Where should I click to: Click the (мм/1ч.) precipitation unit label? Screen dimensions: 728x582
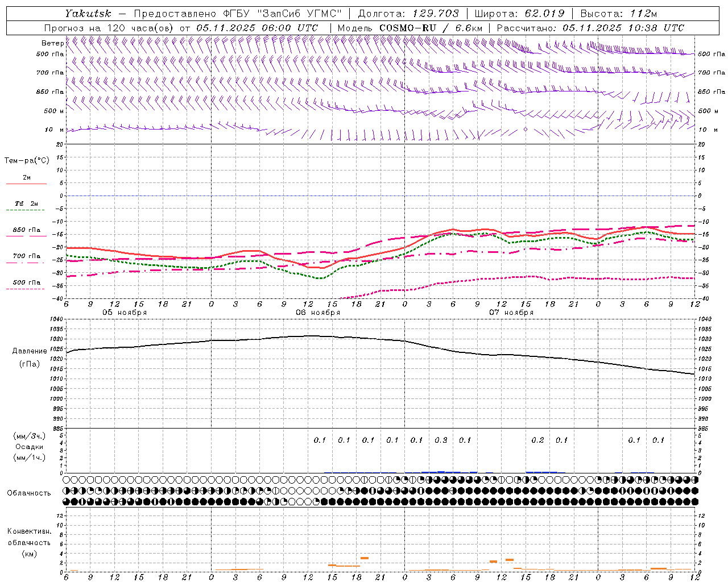[x=29, y=458]
